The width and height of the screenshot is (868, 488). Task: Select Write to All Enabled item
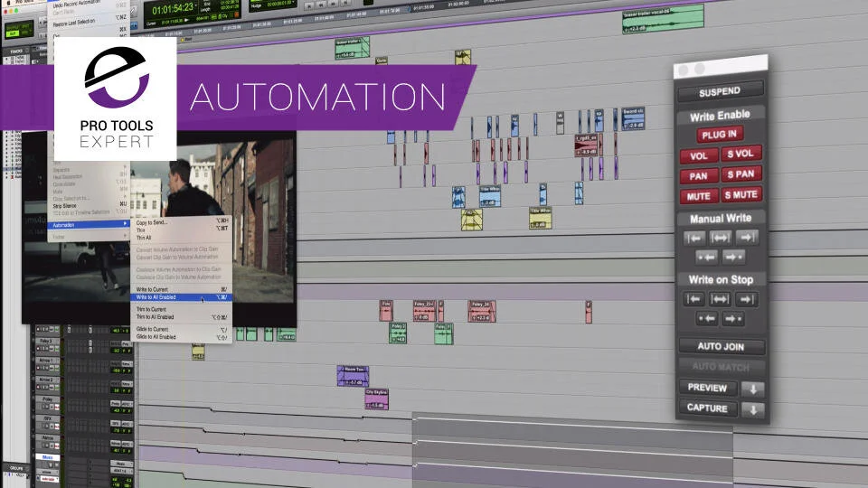click(182, 297)
